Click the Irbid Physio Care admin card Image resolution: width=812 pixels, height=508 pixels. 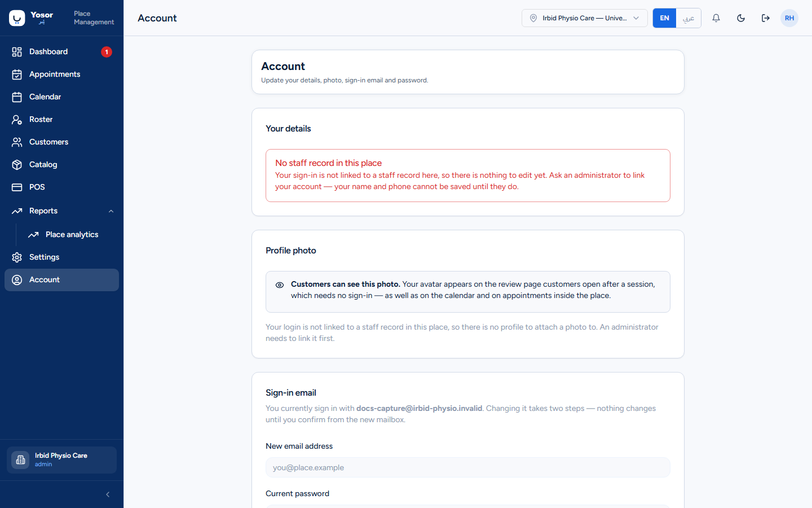pos(61,460)
